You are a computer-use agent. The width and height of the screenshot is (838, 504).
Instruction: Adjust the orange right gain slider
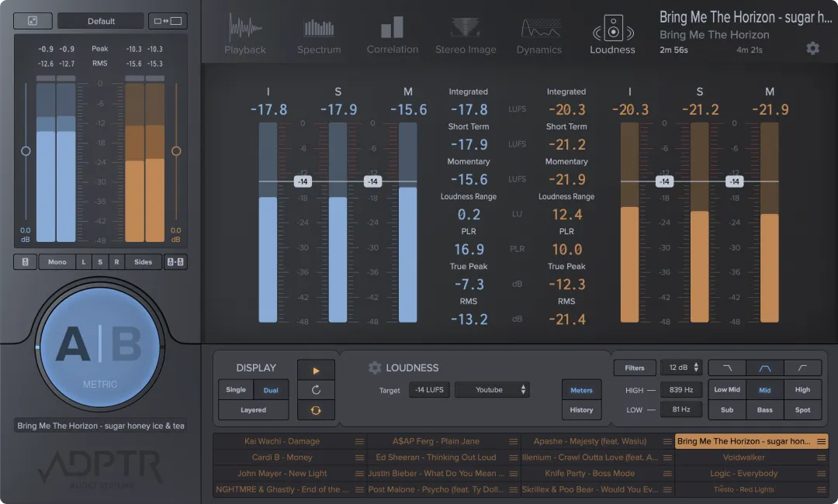tap(176, 151)
